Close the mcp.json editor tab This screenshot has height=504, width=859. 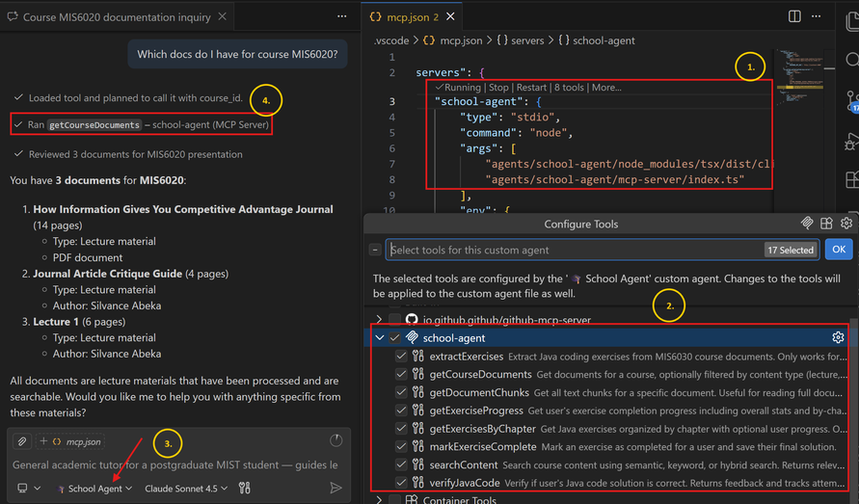(x=450, y=16)
